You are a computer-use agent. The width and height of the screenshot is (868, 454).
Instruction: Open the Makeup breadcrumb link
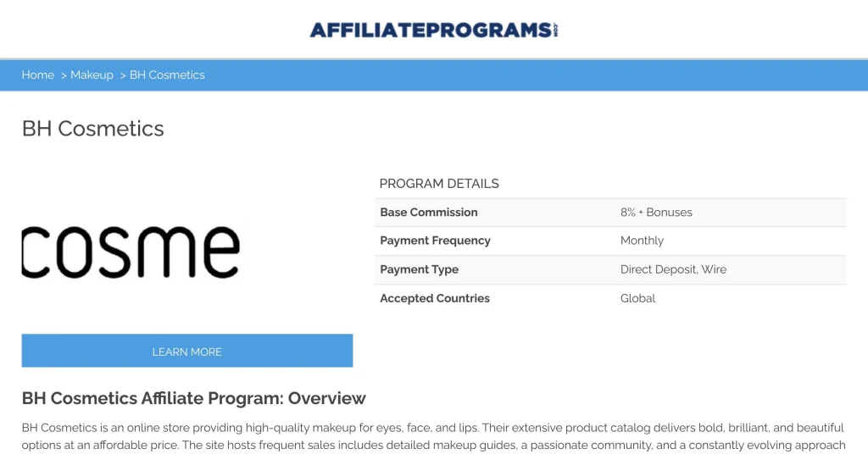[92, 75]
